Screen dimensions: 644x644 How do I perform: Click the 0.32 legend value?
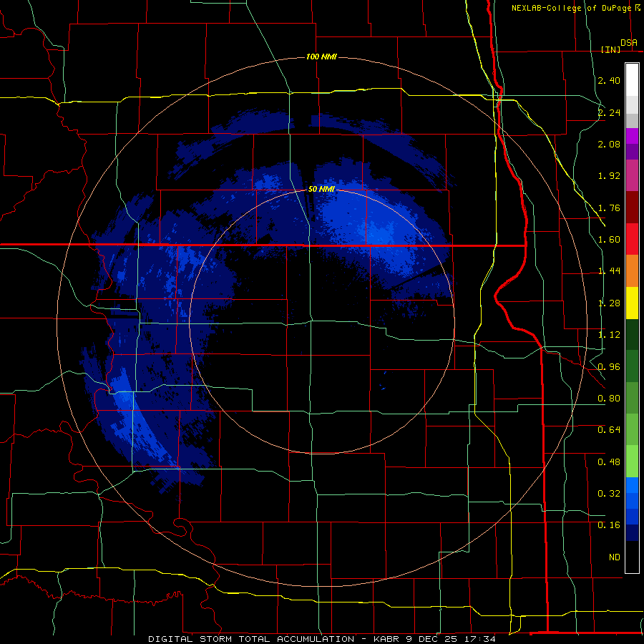click(x=609, y=493)
